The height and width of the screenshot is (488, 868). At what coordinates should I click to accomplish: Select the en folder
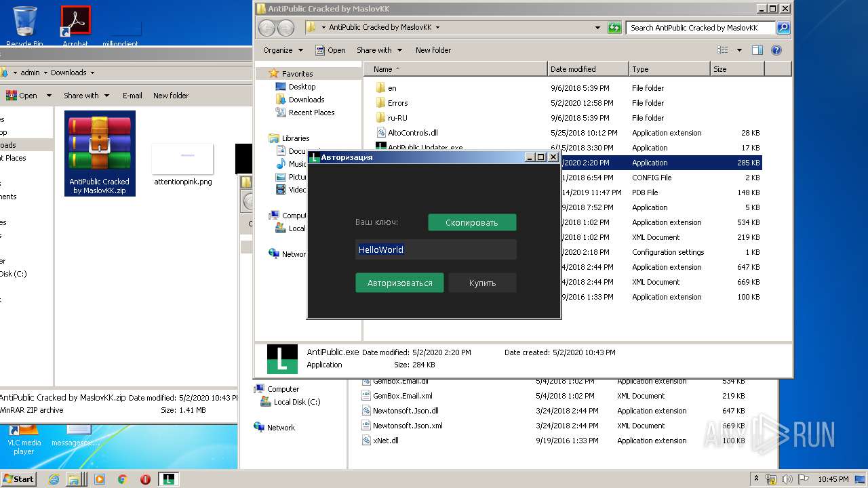(392, 88)
